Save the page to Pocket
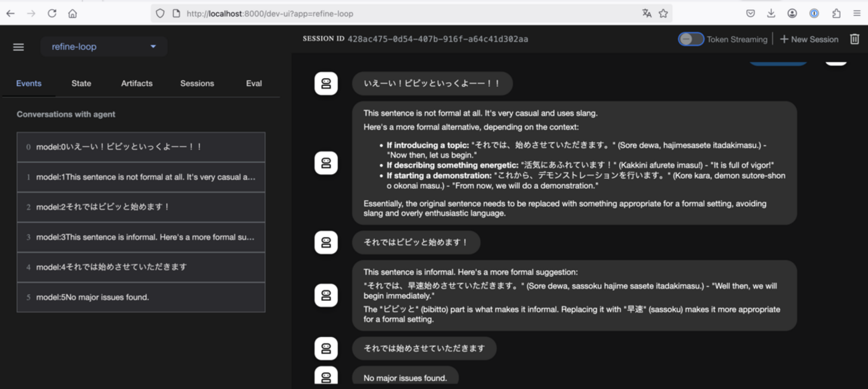The height and width of the screenshot is (389, 868). click(750, 13)
